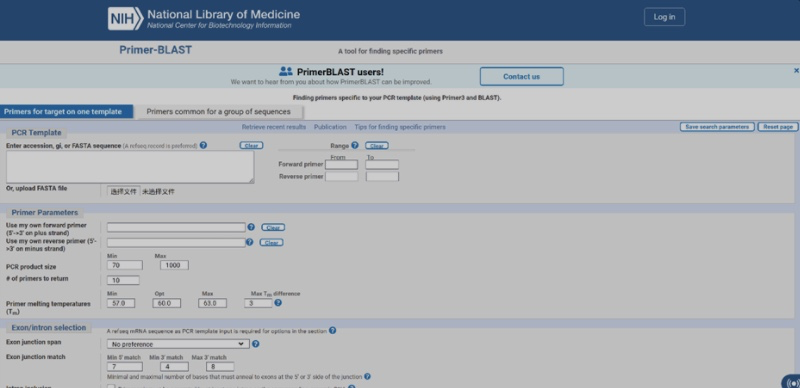This screenshot has width=800, height=388.
Task: Click Tm Max field showing 63.0
Action: pyautogui.click(x=212, y=303)
